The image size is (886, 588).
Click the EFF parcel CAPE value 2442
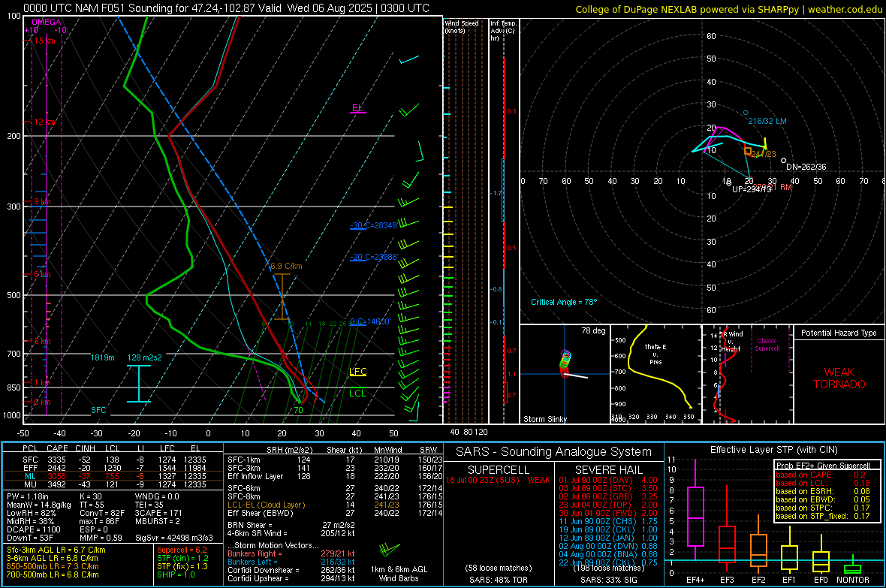point(57,468)
